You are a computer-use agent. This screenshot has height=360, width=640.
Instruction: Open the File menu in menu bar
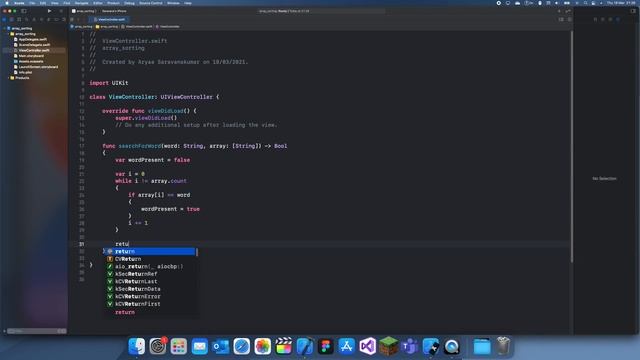[32, 3]
